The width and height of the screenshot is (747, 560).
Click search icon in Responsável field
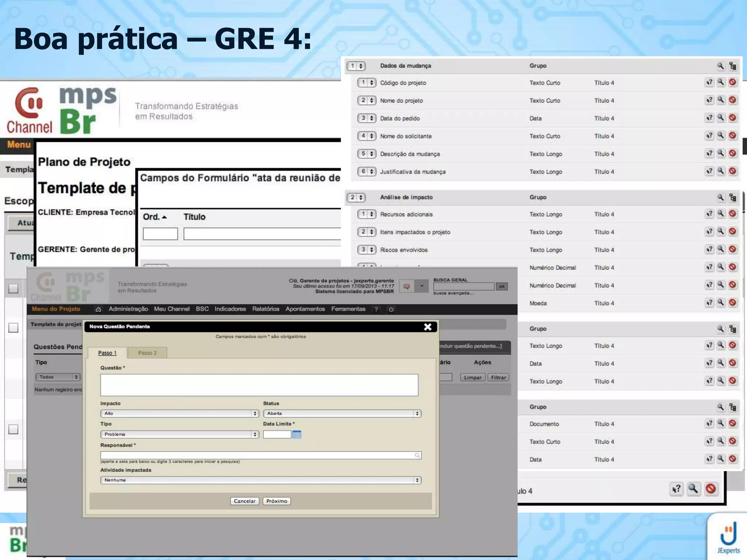(417, 455)
